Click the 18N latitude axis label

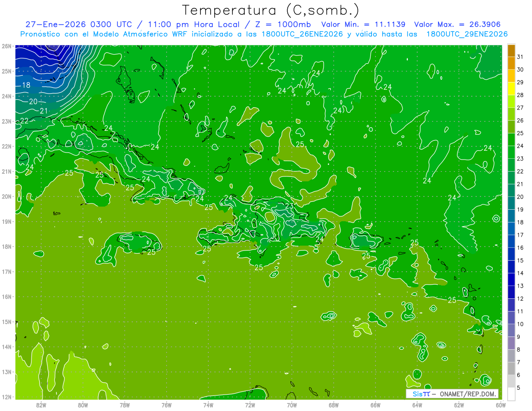[7, 247]
